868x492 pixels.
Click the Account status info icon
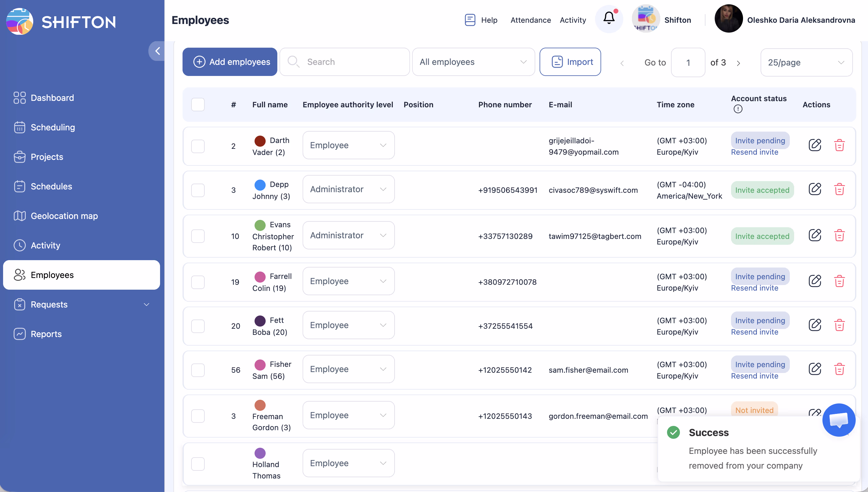click(x=738, y=109)
